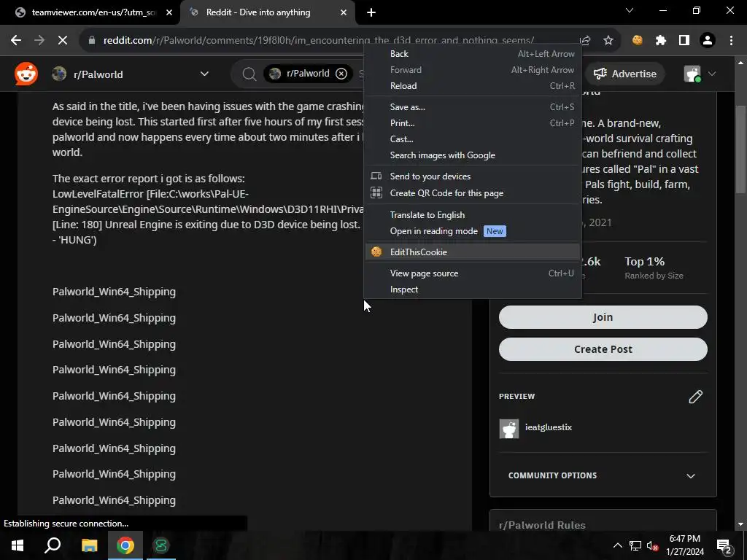Click the browser forward arrow
This screenshot has height=560, width=747.
click(39, 41)
